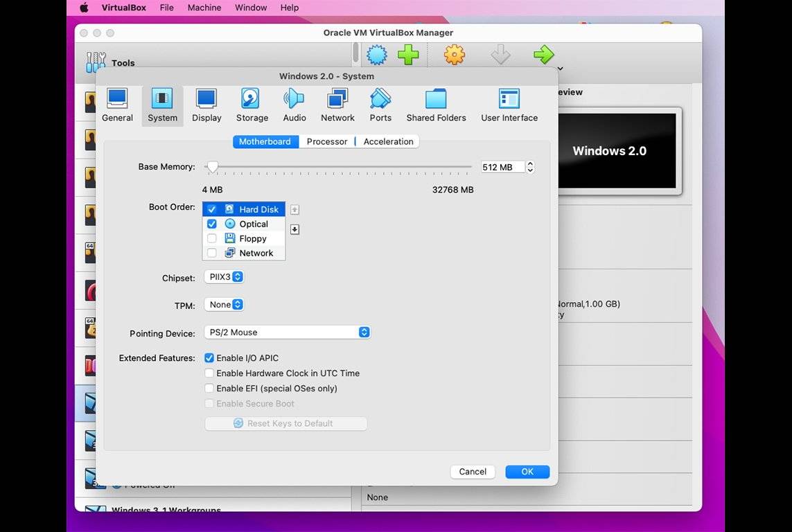
Task: Expand the TPM dropdown
Action: click(x=225, y=305)
